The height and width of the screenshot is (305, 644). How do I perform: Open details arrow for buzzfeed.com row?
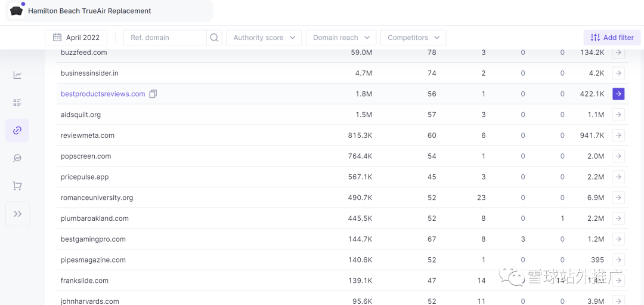pos(618,53)
